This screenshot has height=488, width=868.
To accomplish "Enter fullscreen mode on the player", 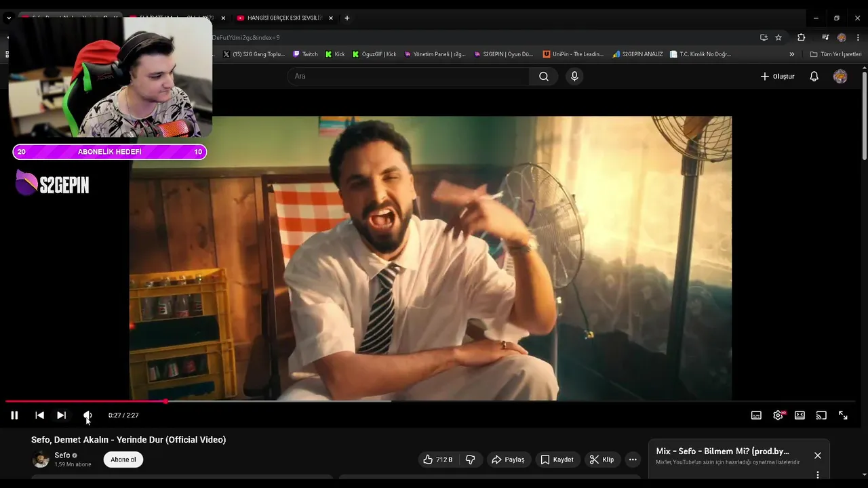I will point(843,415).
